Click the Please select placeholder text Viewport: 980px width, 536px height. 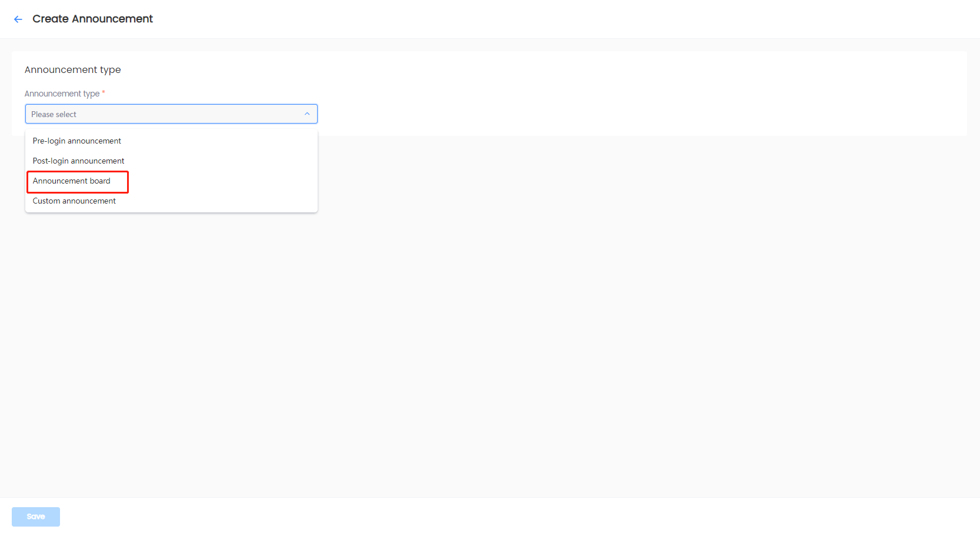point(54,115)
